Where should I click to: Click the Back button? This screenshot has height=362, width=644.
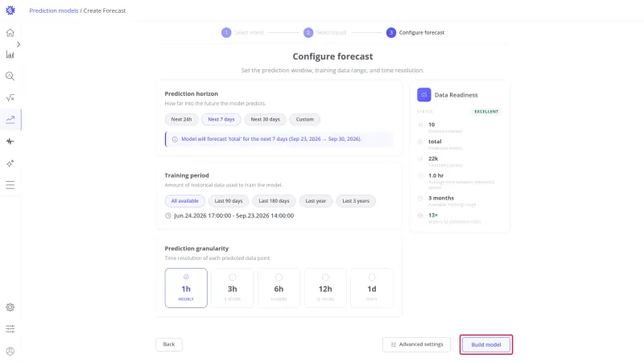[x=169, y=344]
